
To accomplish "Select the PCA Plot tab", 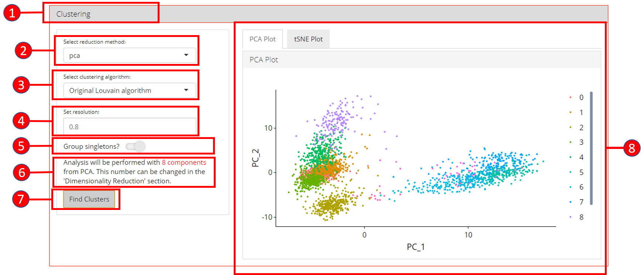I will [262, 39].
